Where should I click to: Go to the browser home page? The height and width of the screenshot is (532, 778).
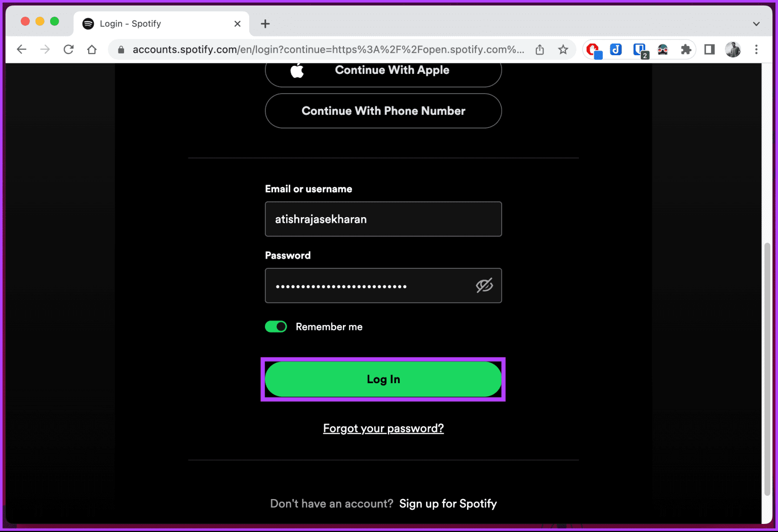pos(92,50)
